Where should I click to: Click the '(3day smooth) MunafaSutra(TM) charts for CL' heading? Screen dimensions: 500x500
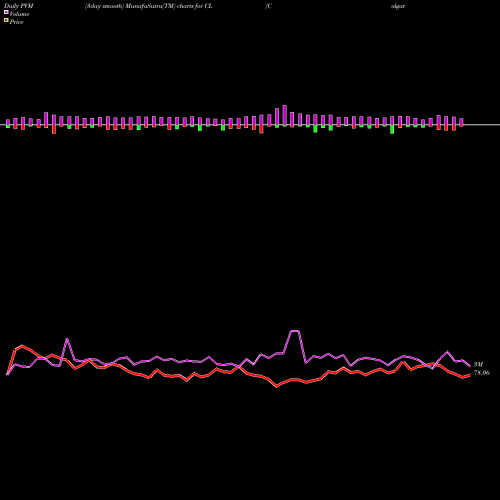149,6
